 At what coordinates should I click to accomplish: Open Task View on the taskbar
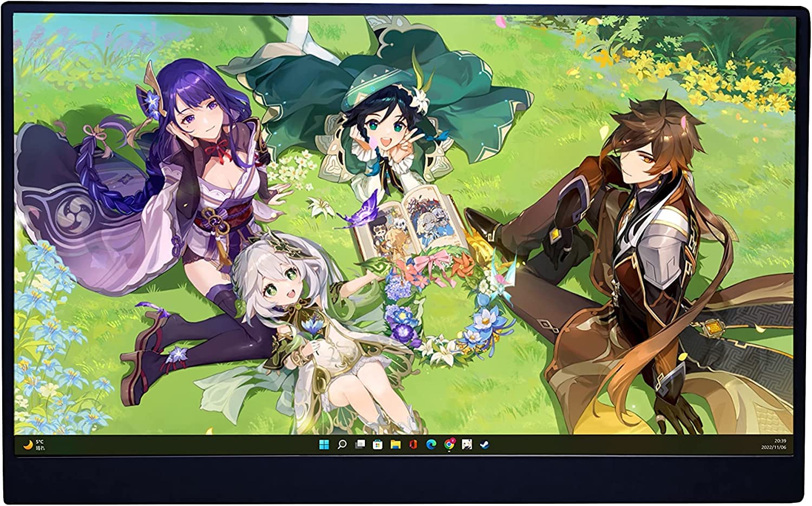coord(359,445)
